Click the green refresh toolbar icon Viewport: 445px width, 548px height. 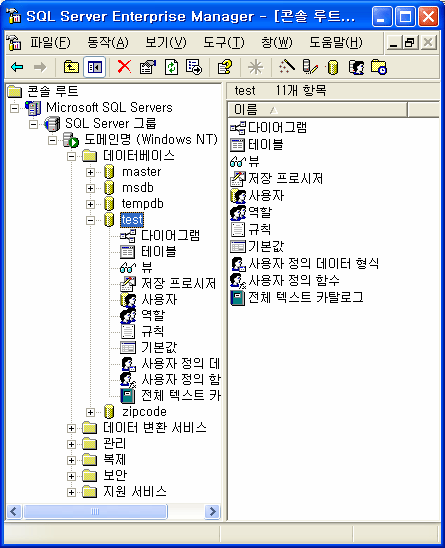coord(171,66)
